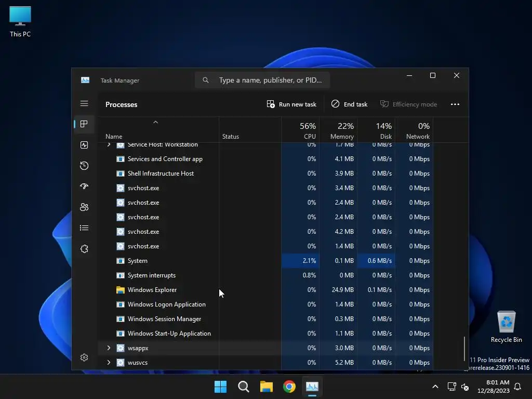Expand the wusvcs process group
The image size is (532, 399).
click(x=109, y=362)
